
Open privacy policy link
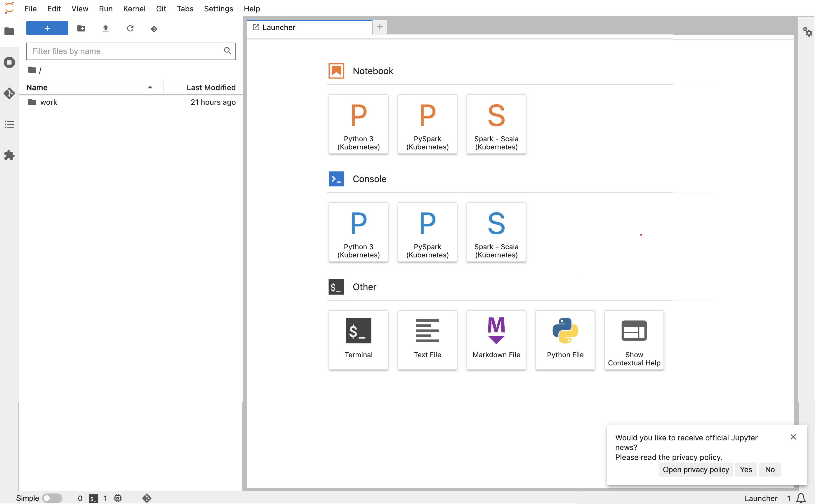click(696, 469)
